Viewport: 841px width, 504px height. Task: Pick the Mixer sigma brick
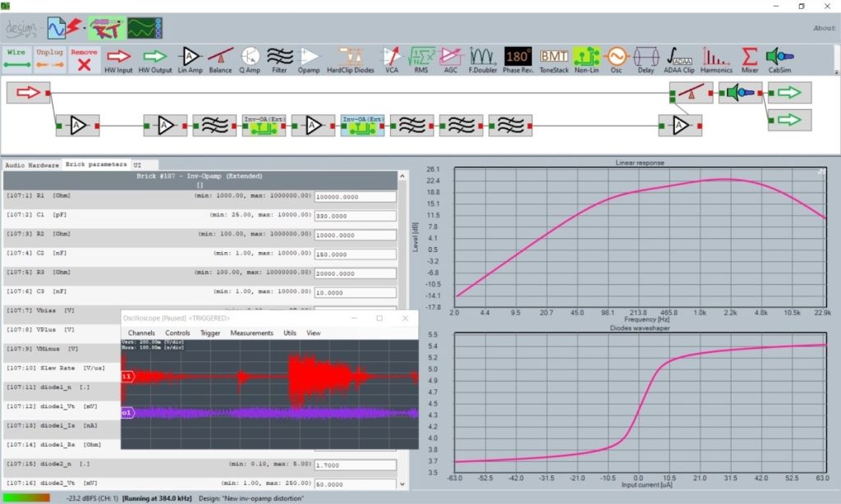749,57
